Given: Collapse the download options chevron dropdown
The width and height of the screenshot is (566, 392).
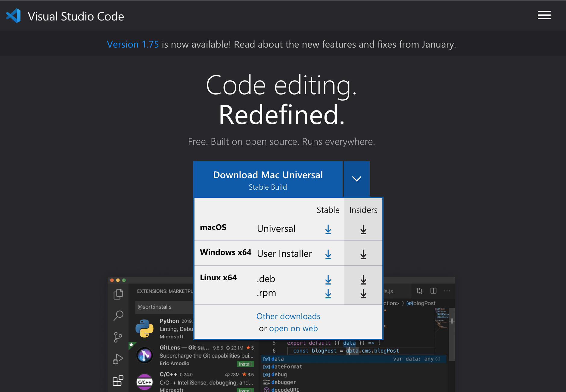Looking at the screenshot, I should (x=356, y=179).
